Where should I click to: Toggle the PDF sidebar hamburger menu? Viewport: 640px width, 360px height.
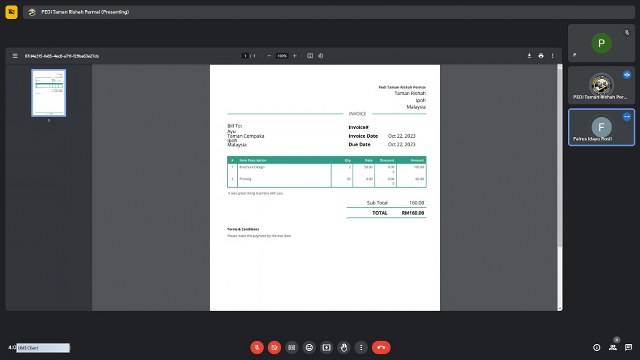point(15,56)
